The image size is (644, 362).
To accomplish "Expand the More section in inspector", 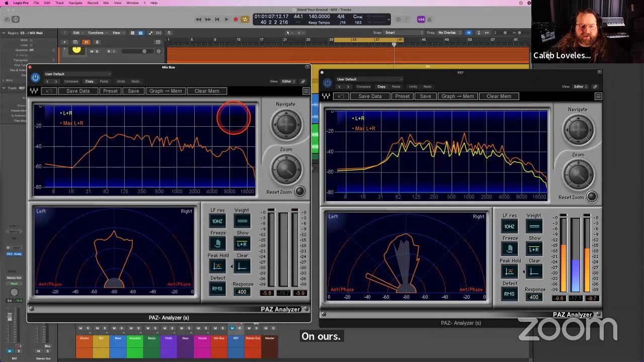I will click(x=4, y=80).
